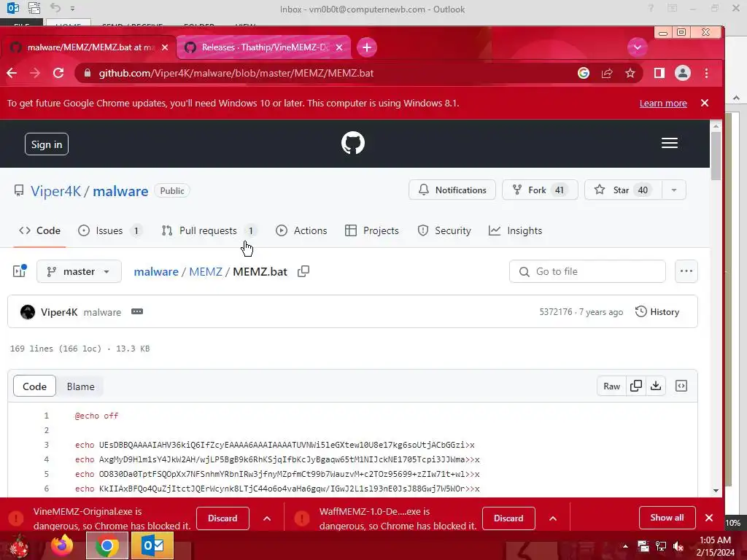The height and width of the screenshot is (560, 747).
Task: Open Outlook from the taskbar
Action: tap(152, 545)
